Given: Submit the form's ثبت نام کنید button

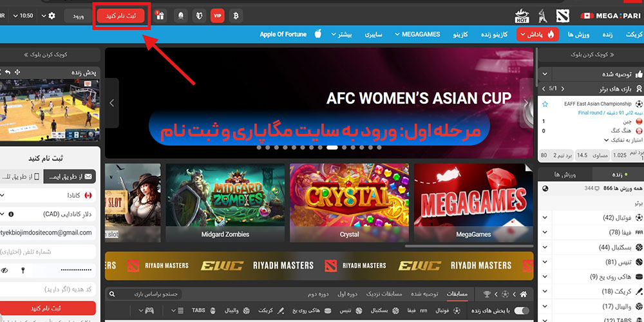Looking at the screenshot, I should tap(46, 308).
